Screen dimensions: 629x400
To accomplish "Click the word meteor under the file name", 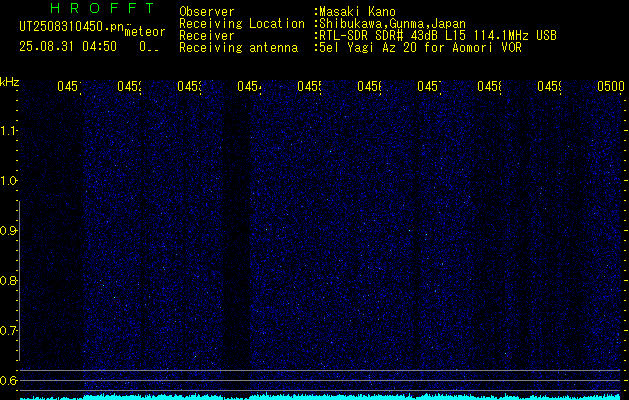I will tap(145, 32).
